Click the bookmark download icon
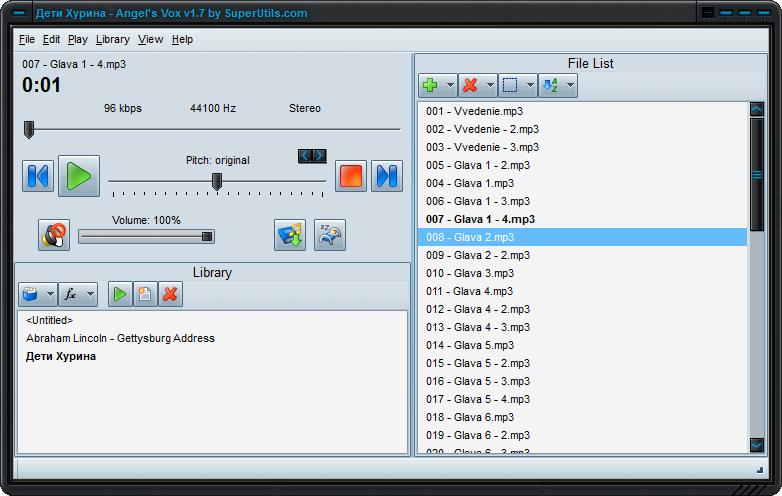Screen dimensions: 782x496 click(x=290, y=235)
